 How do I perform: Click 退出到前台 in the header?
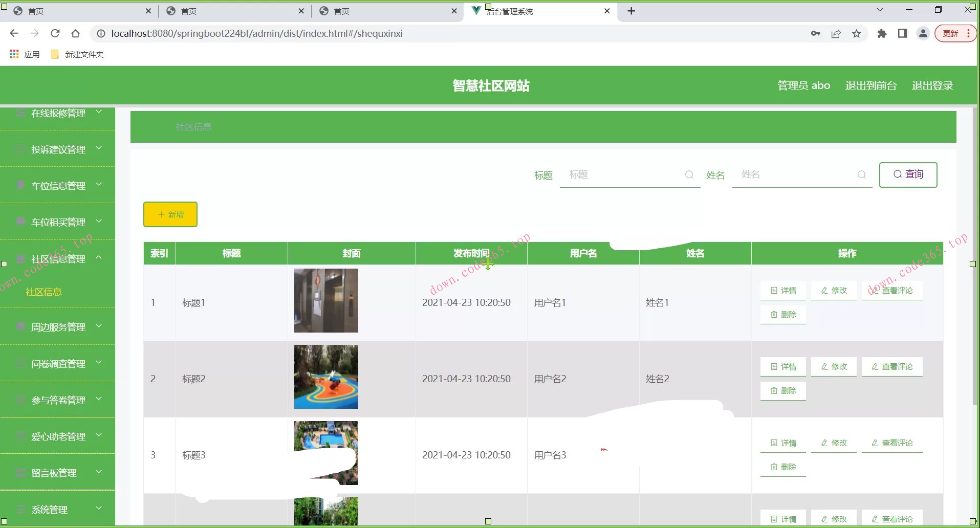(871, 85)
